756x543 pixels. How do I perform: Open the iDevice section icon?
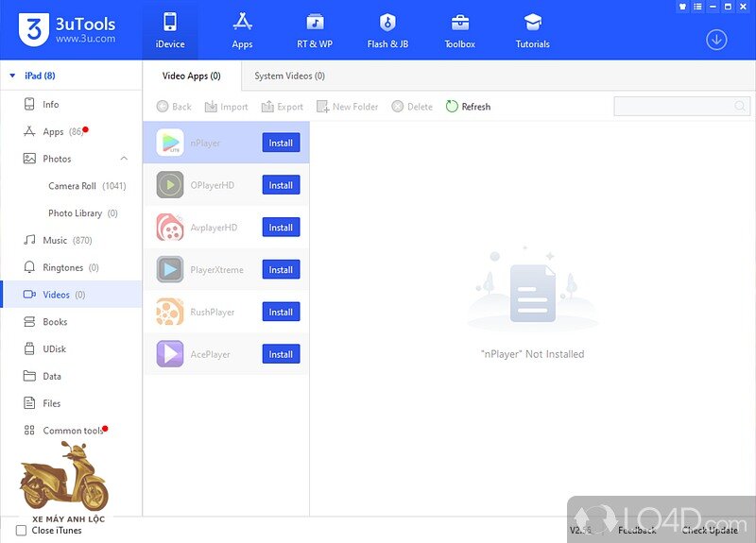[x=170, y=22]
